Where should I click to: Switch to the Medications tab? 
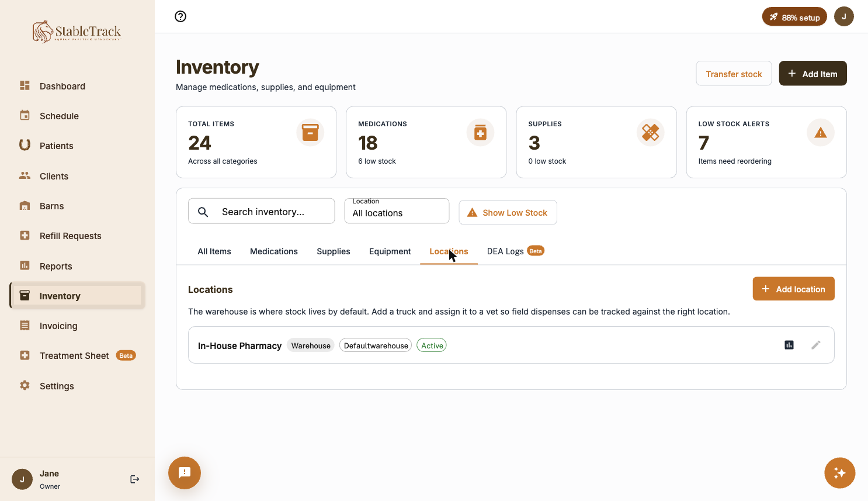click(274, 251)
